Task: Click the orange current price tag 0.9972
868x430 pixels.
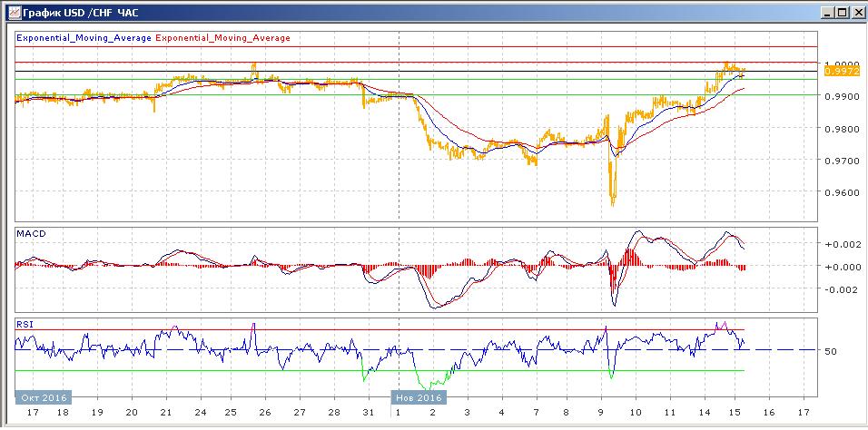Action: pyautogui.click(x=842, y=71)
